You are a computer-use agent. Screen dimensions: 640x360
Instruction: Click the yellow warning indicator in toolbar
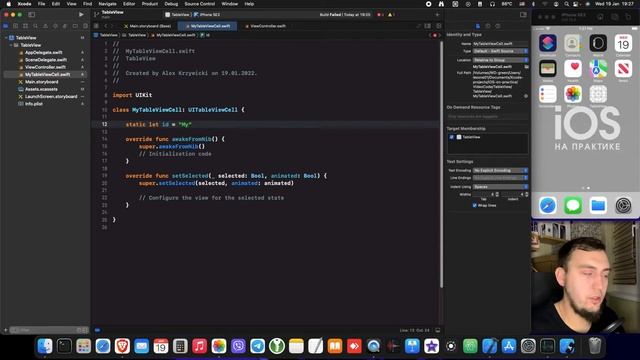click(390, 15)
